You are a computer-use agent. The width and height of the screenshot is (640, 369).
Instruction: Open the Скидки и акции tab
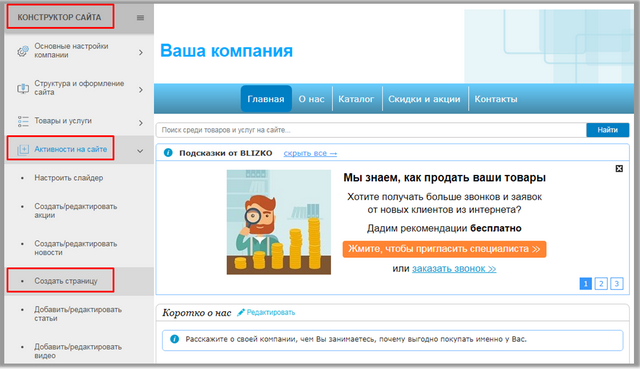tap(424, 99)
